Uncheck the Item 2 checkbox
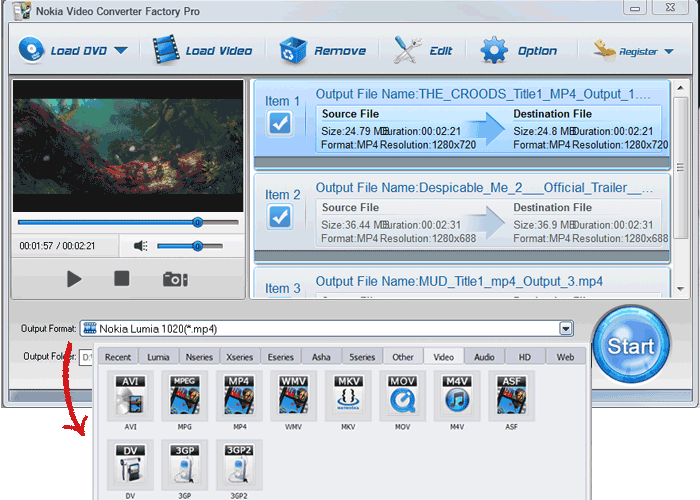Viewport: 700px width, 500px height. (280, 217)
